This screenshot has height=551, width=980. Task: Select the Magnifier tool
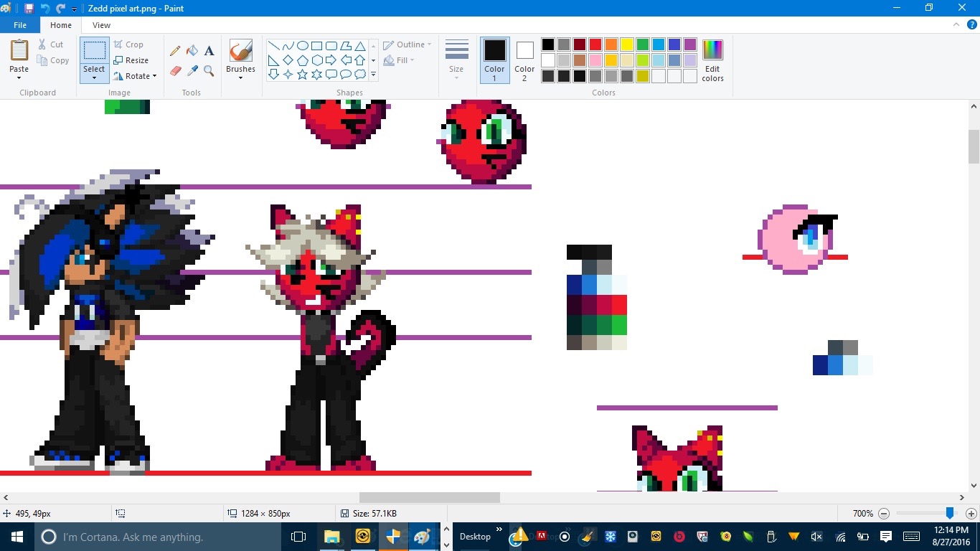[209, 70]
